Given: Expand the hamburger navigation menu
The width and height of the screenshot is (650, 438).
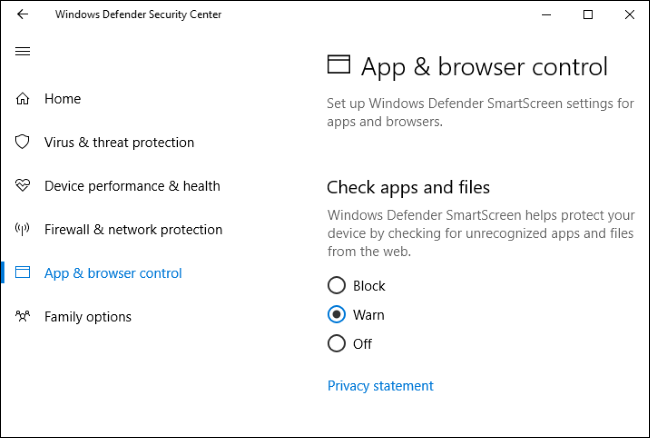Looking at the screenshot, I should (x=23, y=51).
